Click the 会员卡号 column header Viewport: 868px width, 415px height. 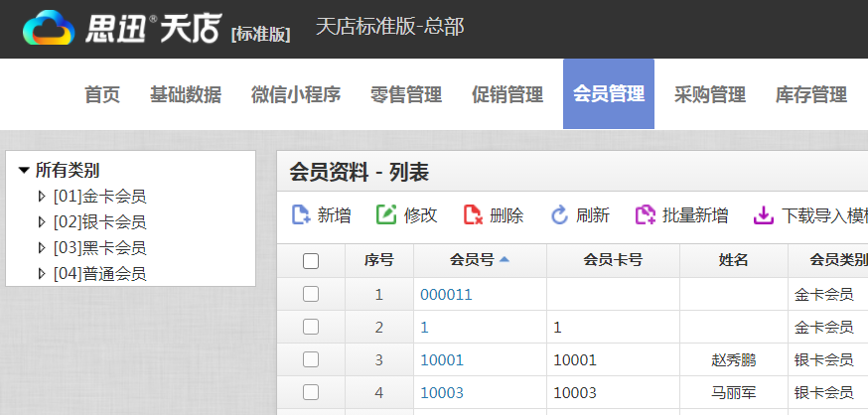click(613, 260)
